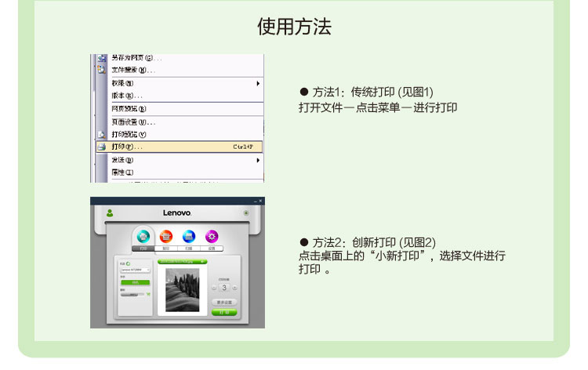Click the power indicator icon at top right
This screenshot has height=370, width=588.
[x=246, y=212]
